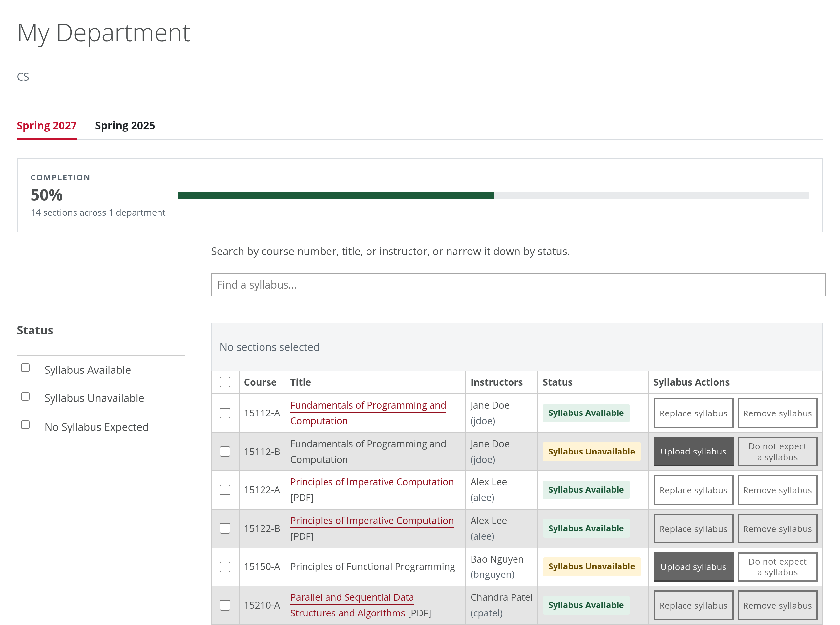This screenshot has width=840, height=625.
Task: Click the Syllabus Available badge for 15112-A
Action: pyautogui.click(x=586, y=413)
